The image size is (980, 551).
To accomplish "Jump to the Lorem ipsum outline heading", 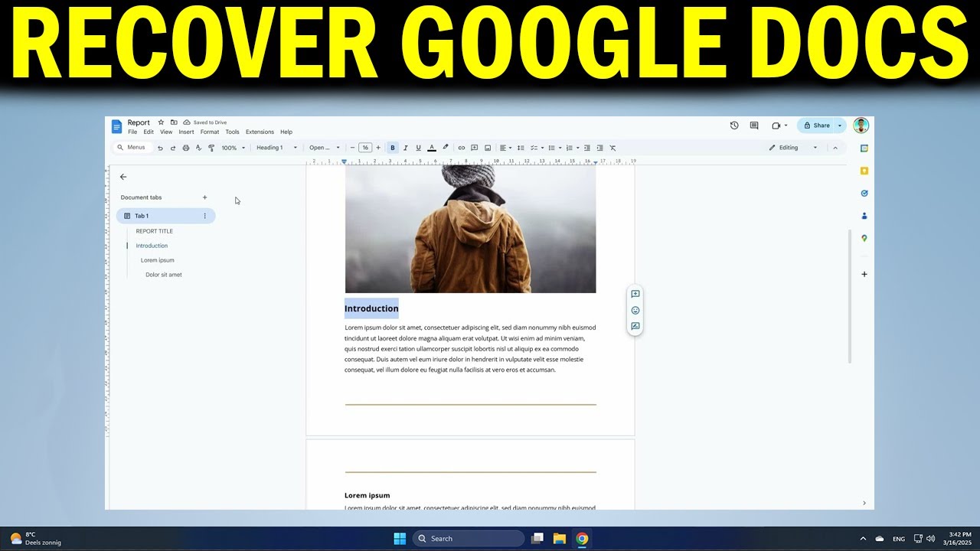I will 158,260.
